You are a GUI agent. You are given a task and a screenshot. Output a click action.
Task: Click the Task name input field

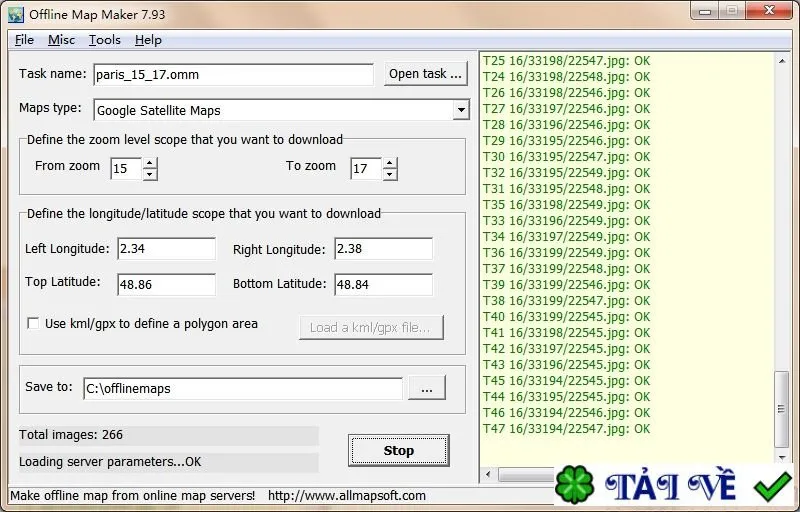click(234, 74)
